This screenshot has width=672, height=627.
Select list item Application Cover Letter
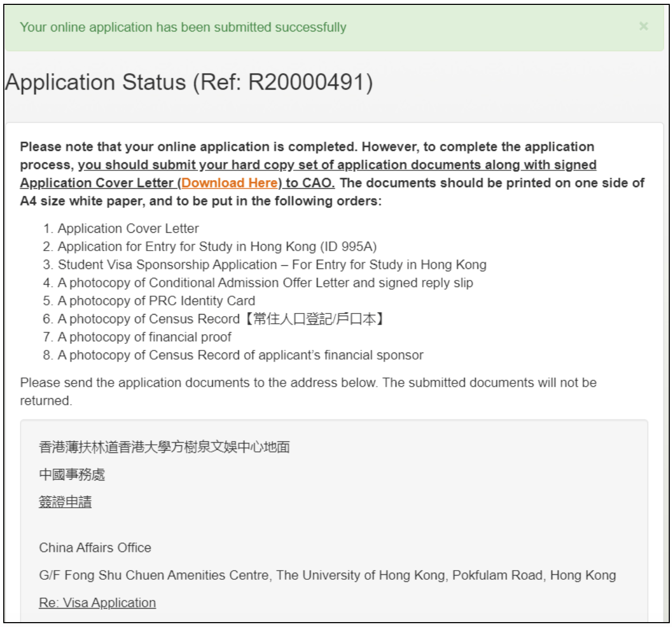click(128, 228)
